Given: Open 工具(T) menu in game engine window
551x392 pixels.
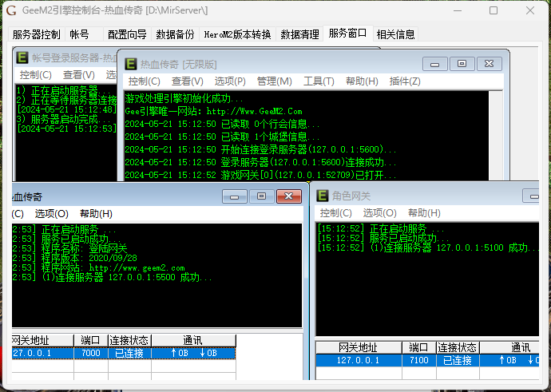Looking at the screenshot, I should click(x=319, y=81).
